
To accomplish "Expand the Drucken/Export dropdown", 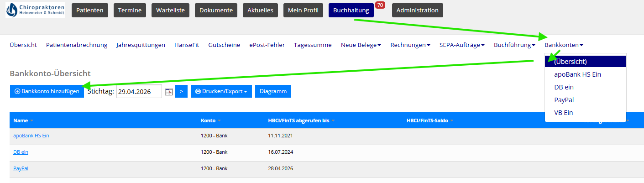I will (221, 91).
